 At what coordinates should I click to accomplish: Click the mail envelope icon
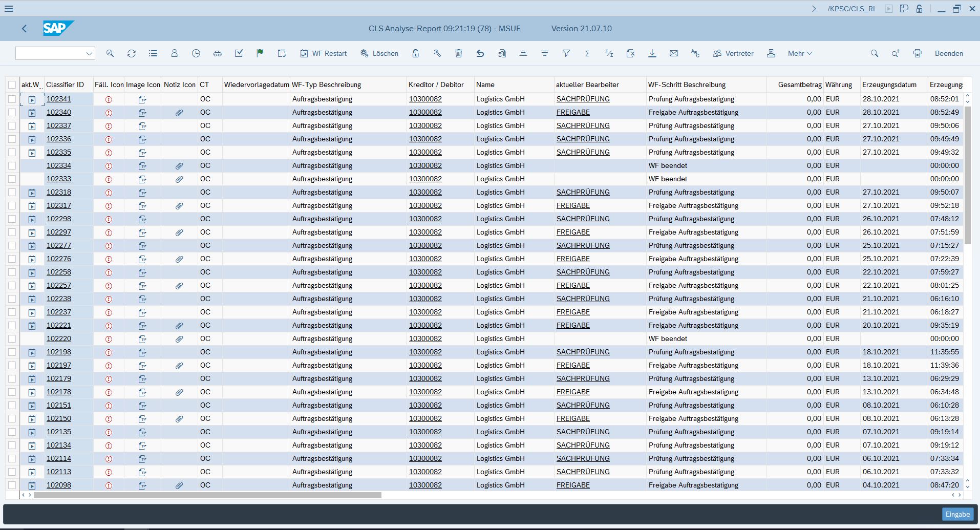click(674, 53)
